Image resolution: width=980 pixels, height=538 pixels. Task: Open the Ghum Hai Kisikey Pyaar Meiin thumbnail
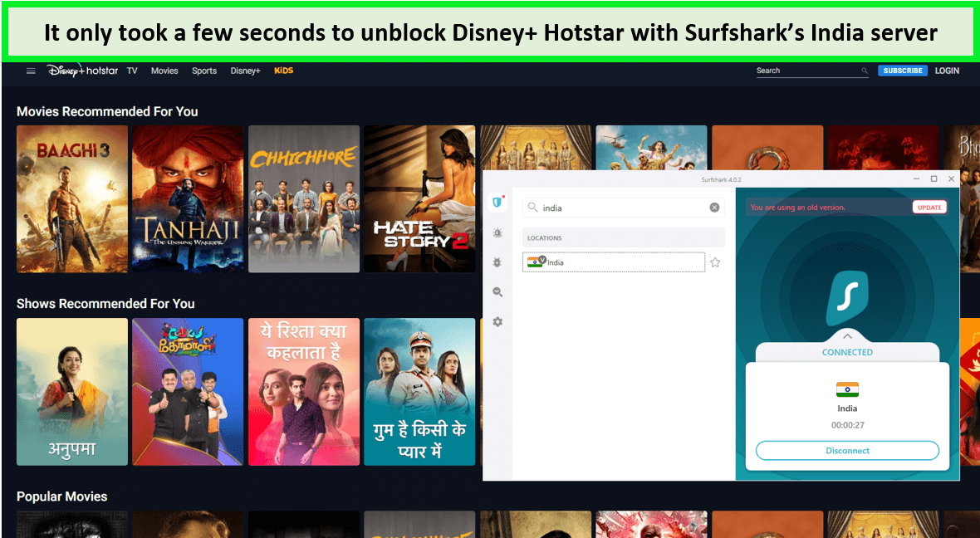(x=419, y=392)
